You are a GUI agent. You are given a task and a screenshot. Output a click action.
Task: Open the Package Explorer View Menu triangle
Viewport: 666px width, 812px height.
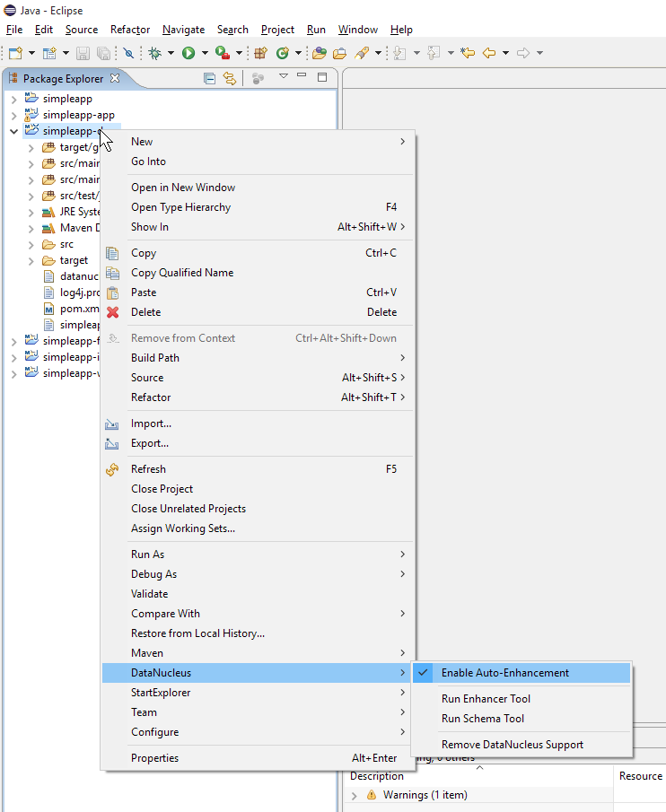[x=284, y=76]
